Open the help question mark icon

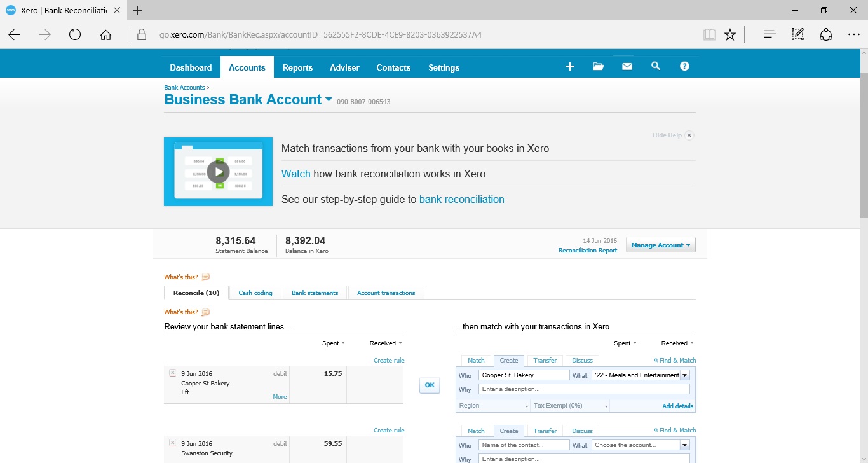point(684,66)
